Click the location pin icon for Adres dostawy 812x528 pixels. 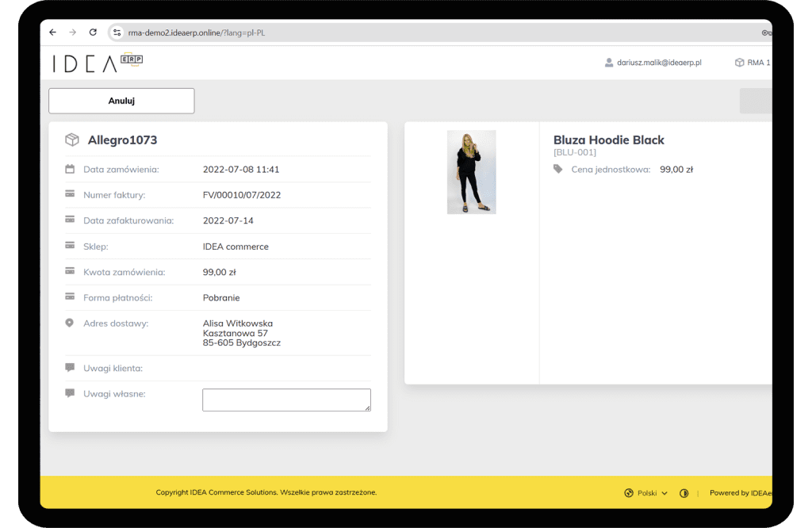tap(70, 323)
